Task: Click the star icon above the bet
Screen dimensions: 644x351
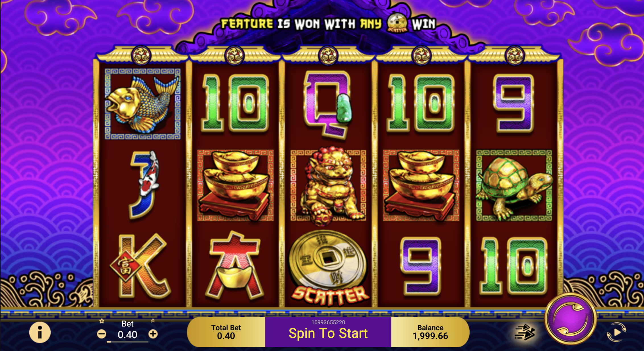Action: click(102, 321)
